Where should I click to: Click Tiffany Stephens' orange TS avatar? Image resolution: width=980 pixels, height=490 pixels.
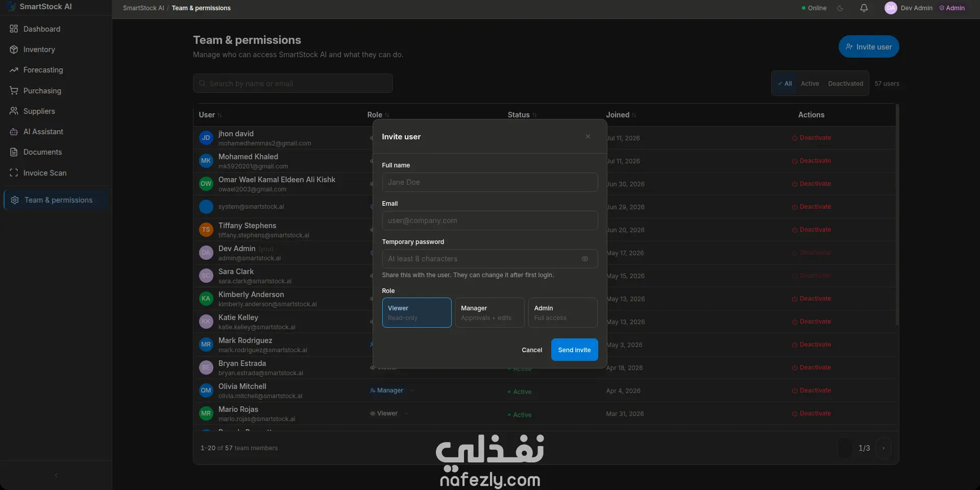point(206,230)
